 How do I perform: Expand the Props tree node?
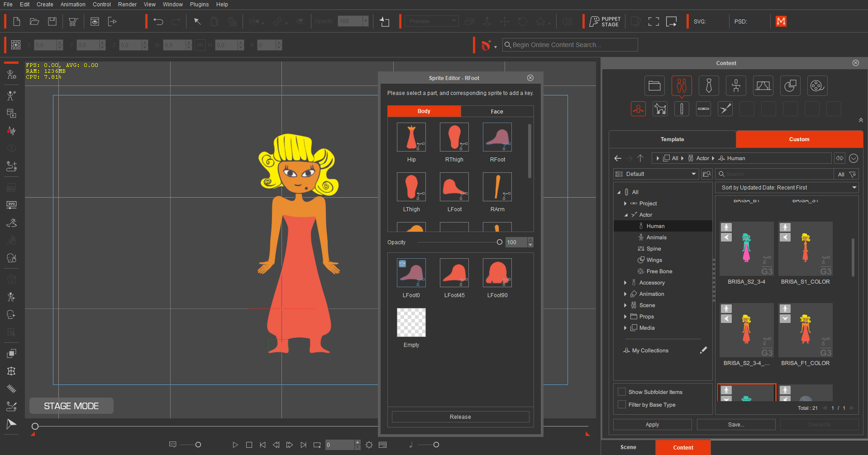pyautogui.click(x=625, y=317)
